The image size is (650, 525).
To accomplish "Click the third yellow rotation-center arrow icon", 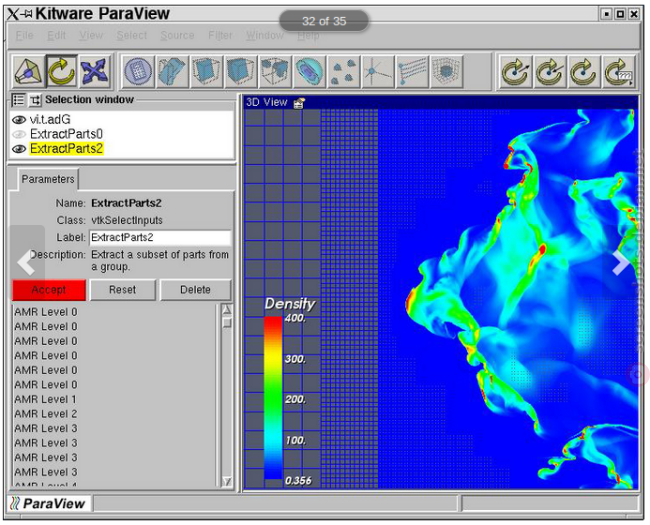I will (584, 71).
